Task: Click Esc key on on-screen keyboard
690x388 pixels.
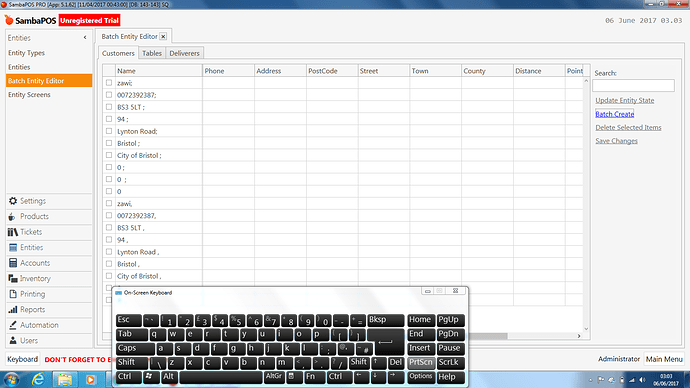Action: (128, 320)
